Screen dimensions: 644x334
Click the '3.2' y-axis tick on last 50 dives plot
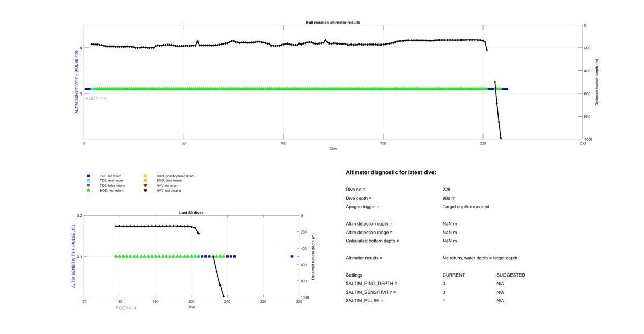click(x=79, y=216)
